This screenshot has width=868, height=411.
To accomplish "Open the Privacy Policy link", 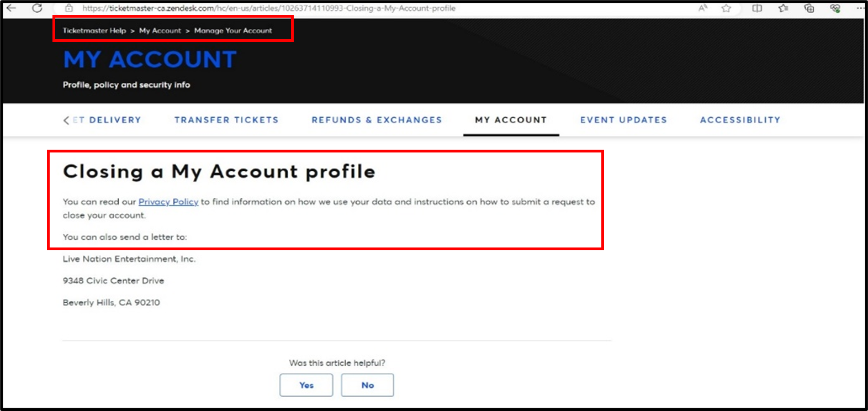I will coord(168,202).
